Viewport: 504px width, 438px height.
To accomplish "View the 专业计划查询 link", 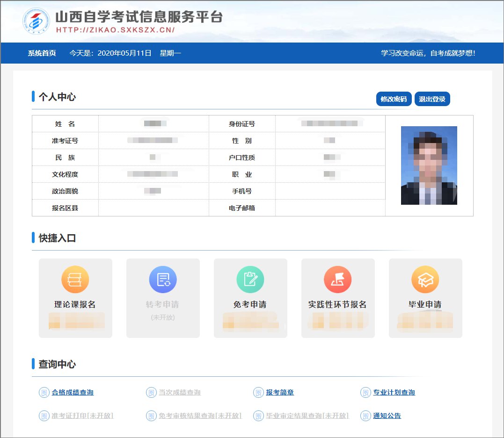I will point(394,392).
